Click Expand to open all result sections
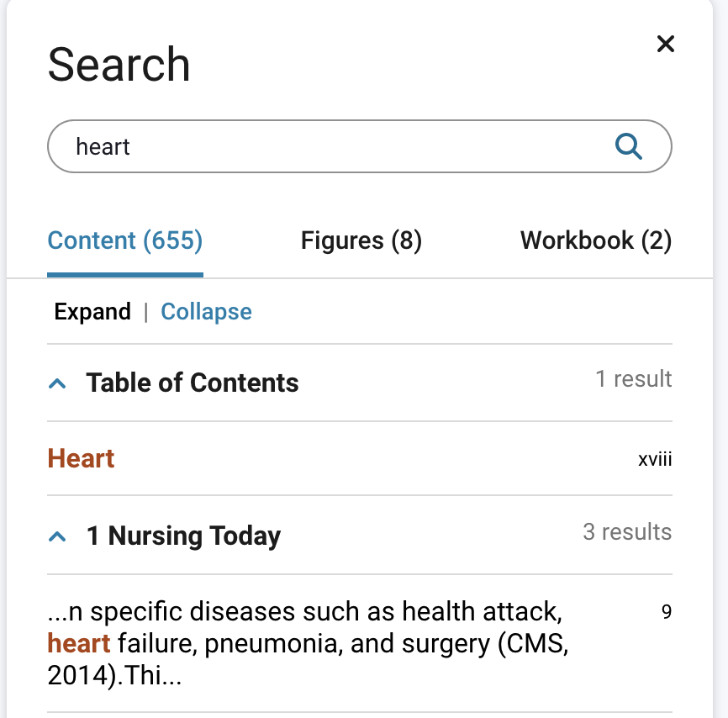The height and width of the screenshot is (718, 728). tap(92, 311)
